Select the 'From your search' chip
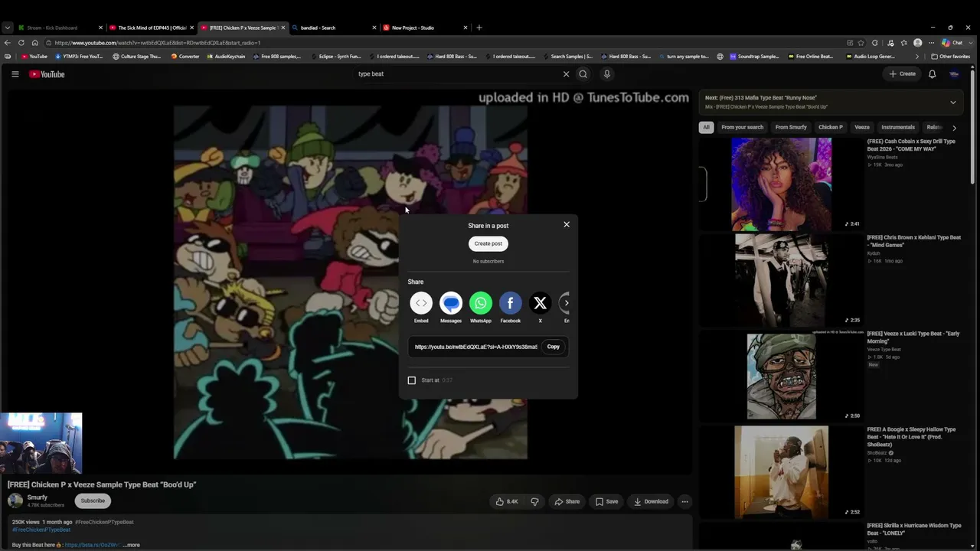This screenshot has height=551, width=980. (742, 128)
